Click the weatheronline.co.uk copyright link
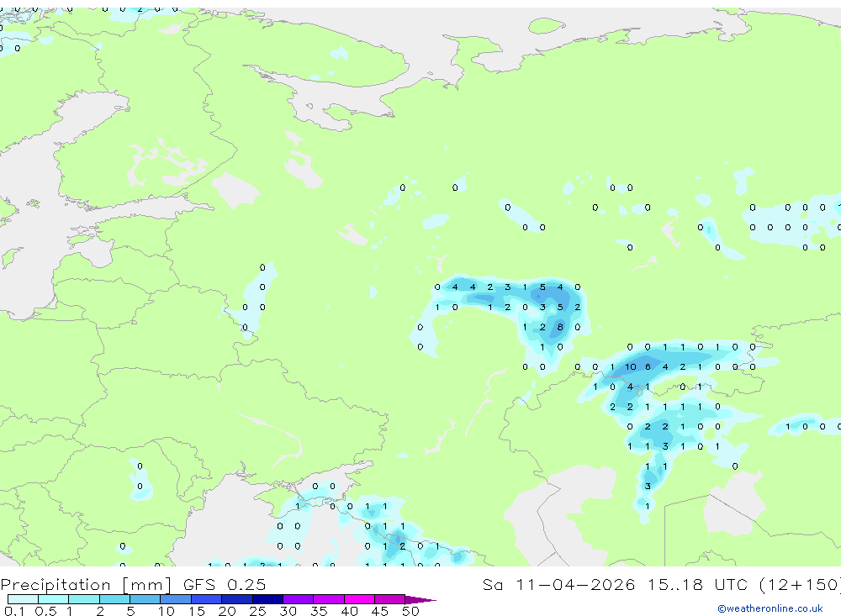This screenshot has width=841, height=616. [x=770, y=608]
